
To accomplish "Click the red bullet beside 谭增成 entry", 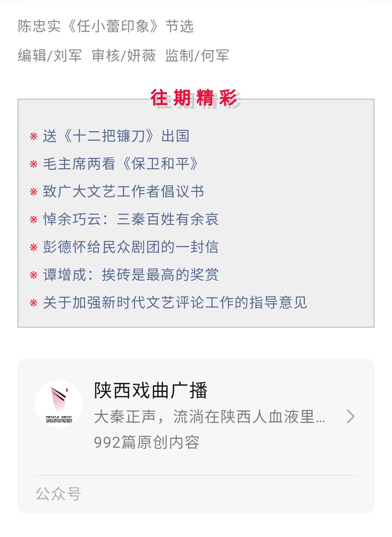I will point(33,275).
